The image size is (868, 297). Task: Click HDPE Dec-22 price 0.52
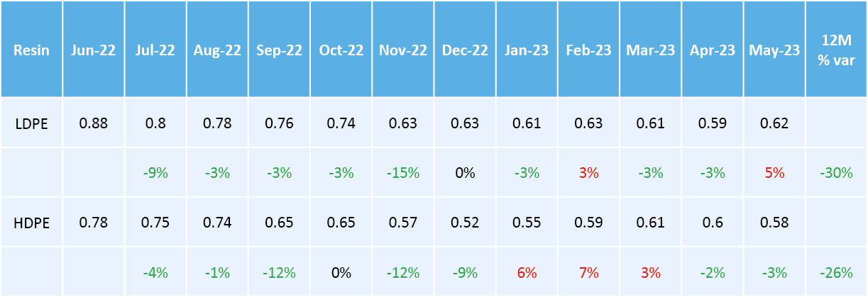click(x=465, y=223)
